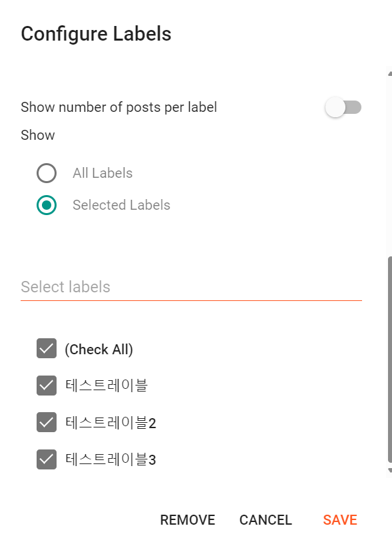Uncheck the 테스트레이블 label checkbox
The height and width of the screenshot is (548, 392).
coord(46,385)
